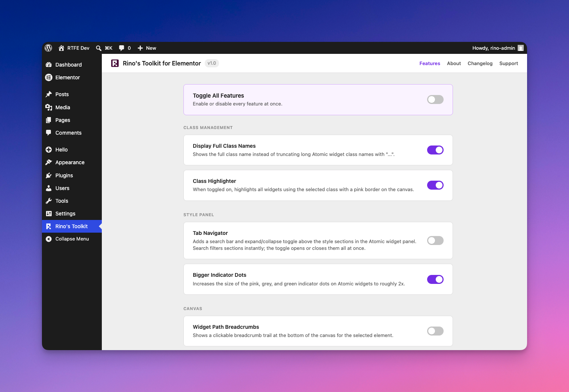The width and height of the screenshot is (569, 392).
Task: Click the Canvas section heading
Action: 193,309
